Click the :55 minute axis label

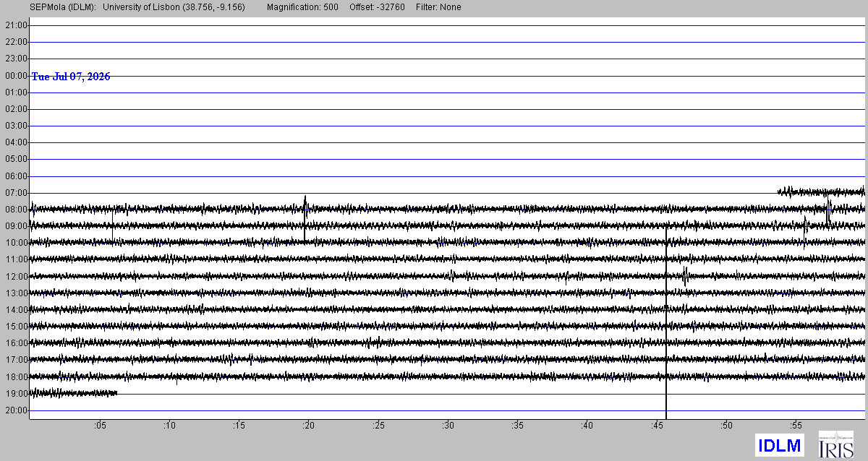[795, 425]
